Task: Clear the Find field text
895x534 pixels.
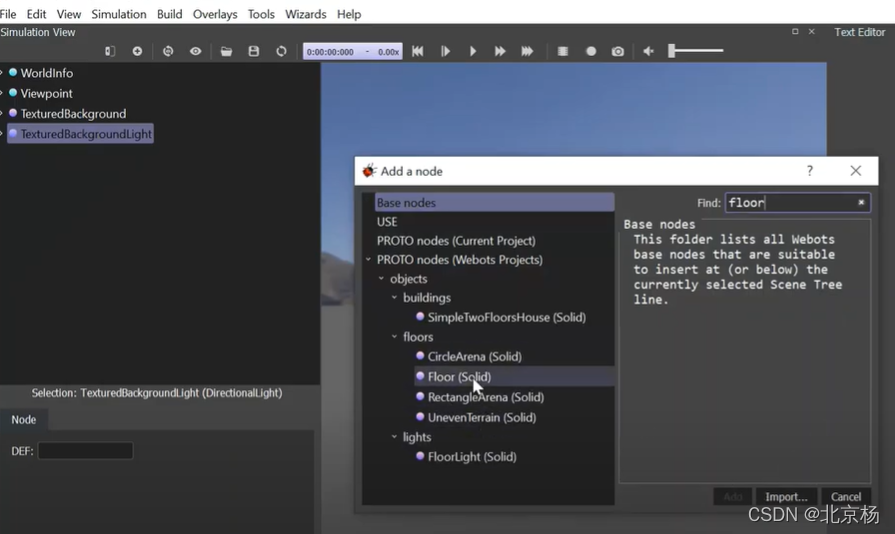Action: tap(861, 203)
